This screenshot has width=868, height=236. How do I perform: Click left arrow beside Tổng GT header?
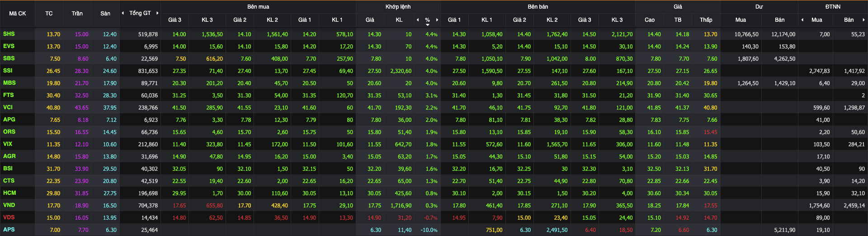tap(123, 13)
